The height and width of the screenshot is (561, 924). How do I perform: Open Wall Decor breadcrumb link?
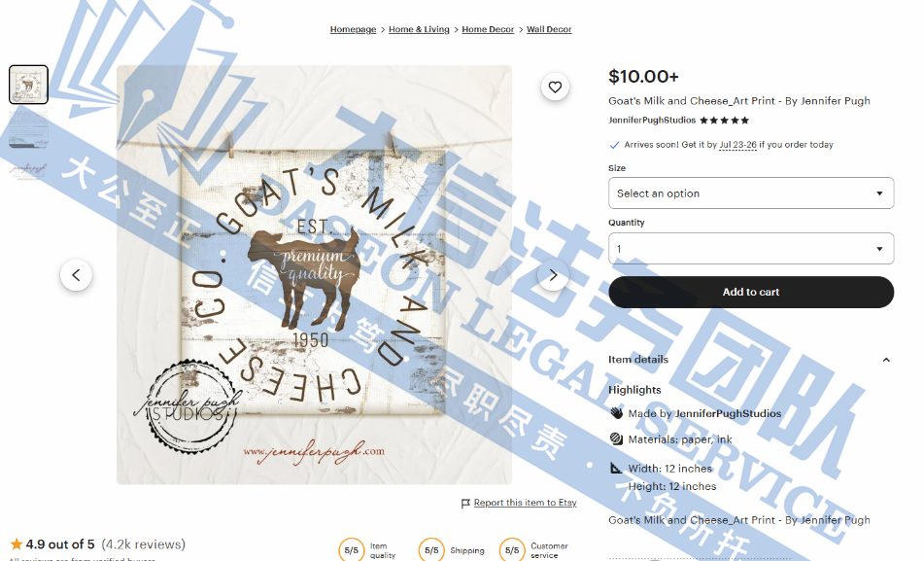tap(549, 29)
